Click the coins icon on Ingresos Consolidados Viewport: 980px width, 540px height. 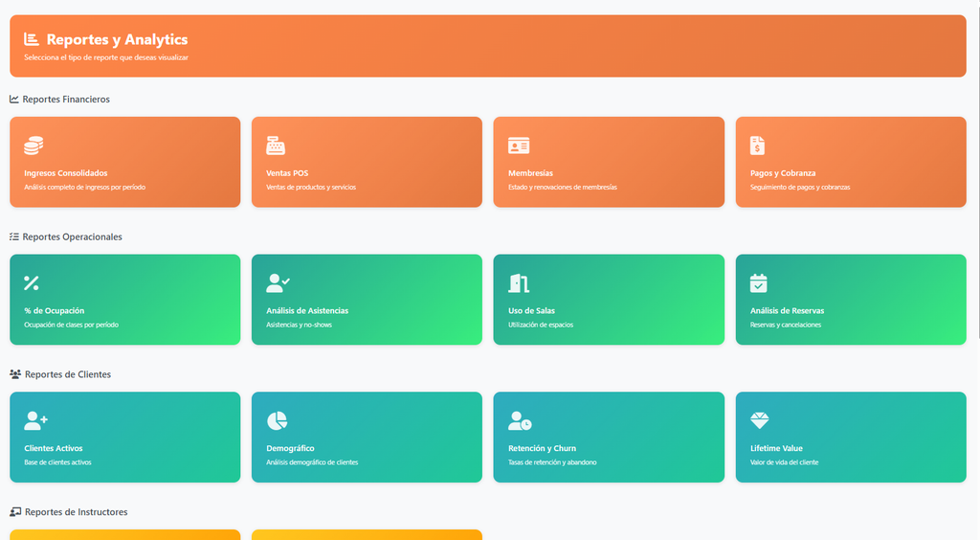click(x=33, y=146)
